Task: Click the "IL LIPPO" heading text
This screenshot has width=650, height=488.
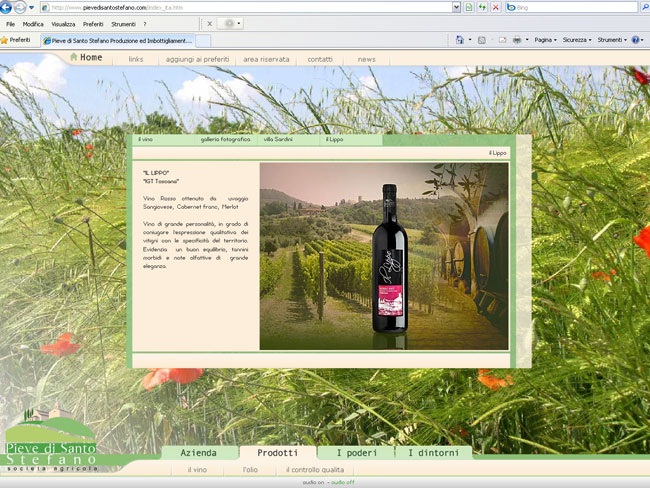Action: point(156,172)
